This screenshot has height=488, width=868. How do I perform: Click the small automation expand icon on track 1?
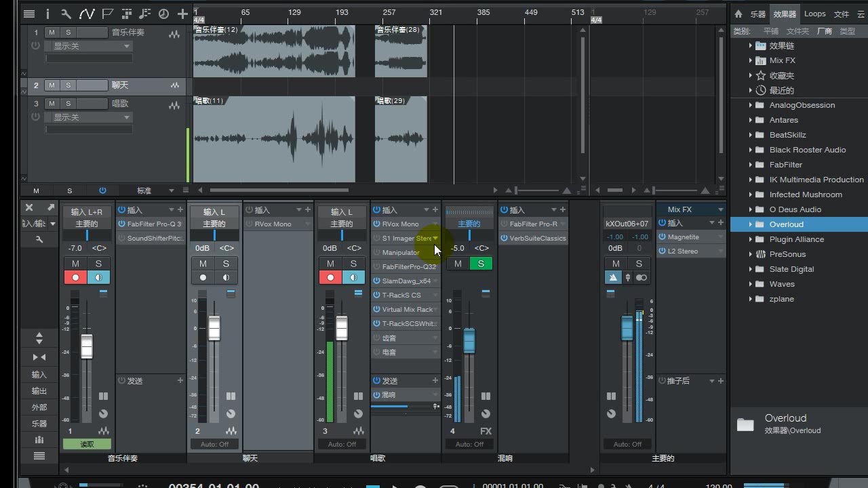(25, 73)
